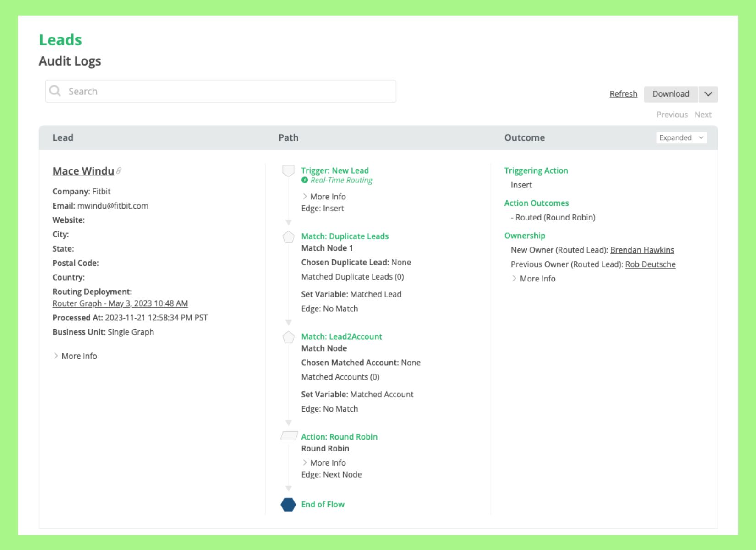Click the Brendan Hawkins owner link

pos(641,250)
